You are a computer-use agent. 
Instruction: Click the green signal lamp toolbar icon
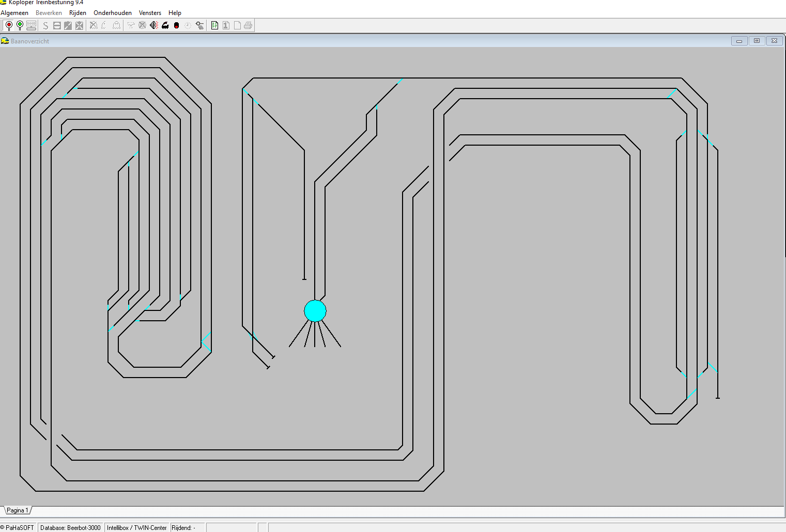click(x=20, y=25)
